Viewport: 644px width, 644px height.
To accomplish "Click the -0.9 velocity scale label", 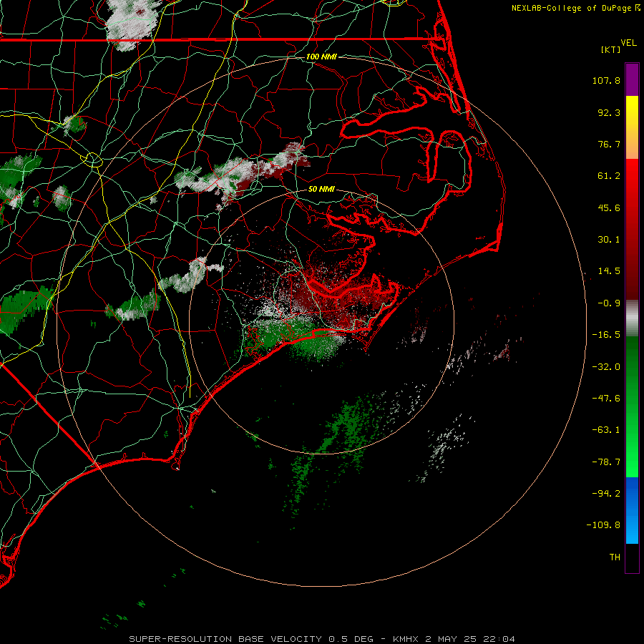I will coord(609,303).
